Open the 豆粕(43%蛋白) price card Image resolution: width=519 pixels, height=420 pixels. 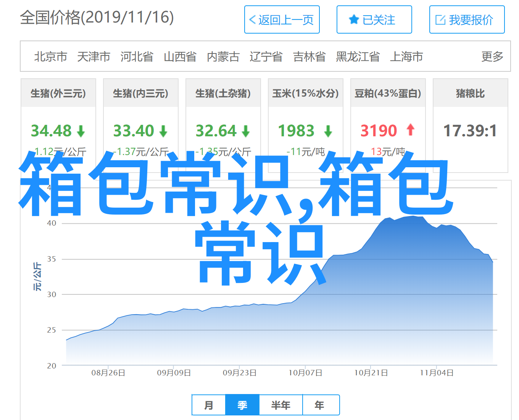(388, 126)
